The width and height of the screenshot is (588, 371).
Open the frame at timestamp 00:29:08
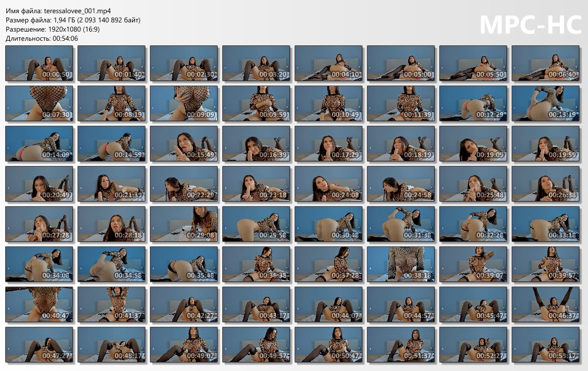pos(184,224)
